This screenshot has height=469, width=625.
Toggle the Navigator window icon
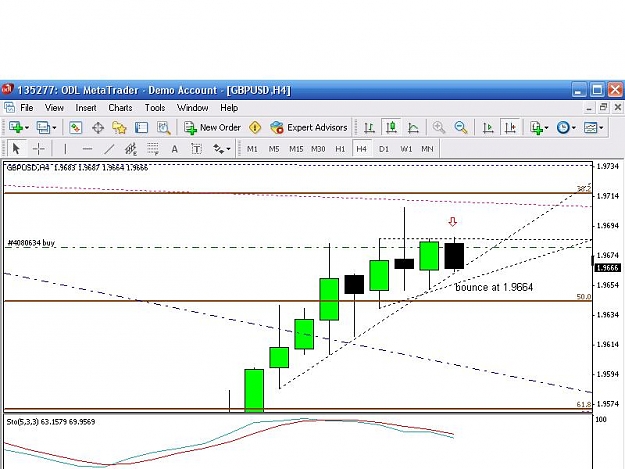point(119,128)
